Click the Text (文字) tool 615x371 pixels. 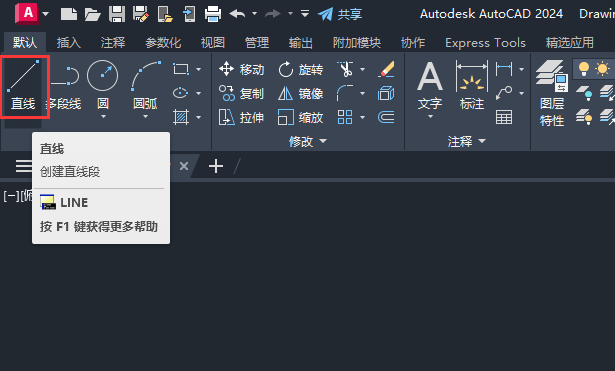(430, 86)
